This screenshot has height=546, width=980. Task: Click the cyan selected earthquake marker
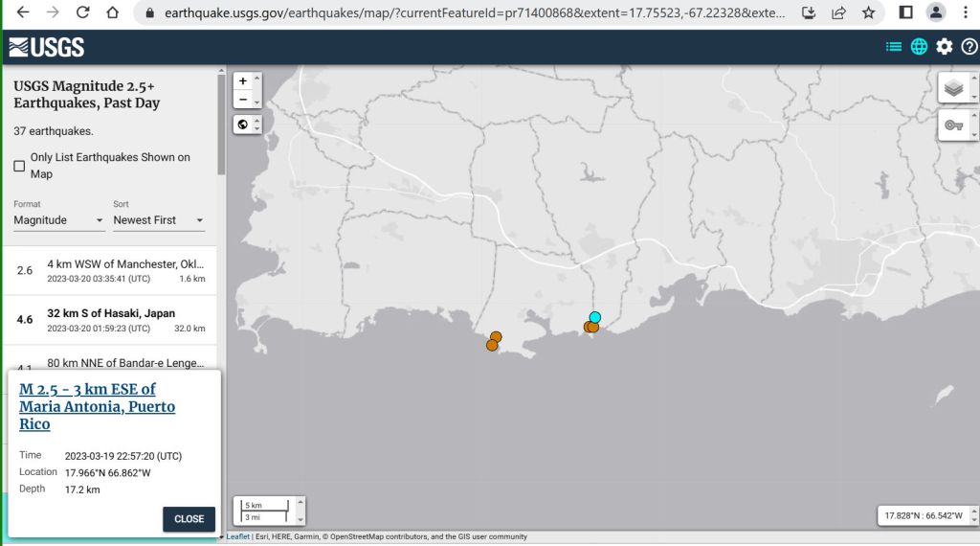tap(595, 317)
